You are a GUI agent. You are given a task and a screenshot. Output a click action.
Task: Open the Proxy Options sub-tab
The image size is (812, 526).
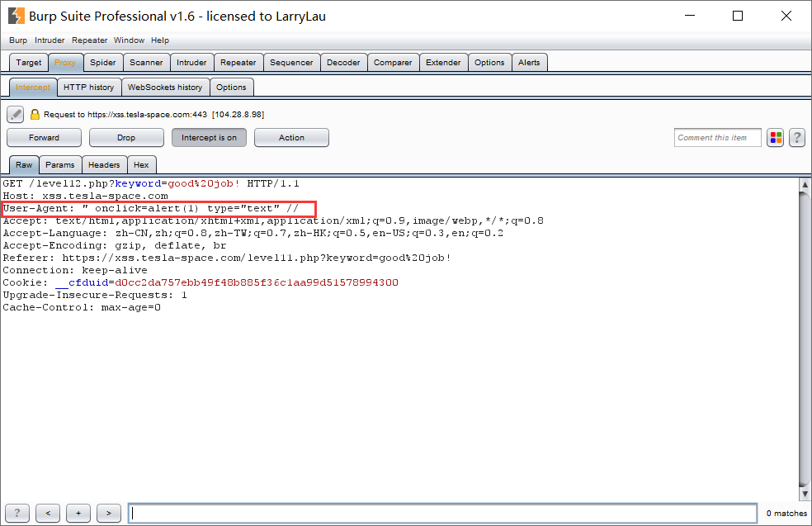tap(232, 88)
